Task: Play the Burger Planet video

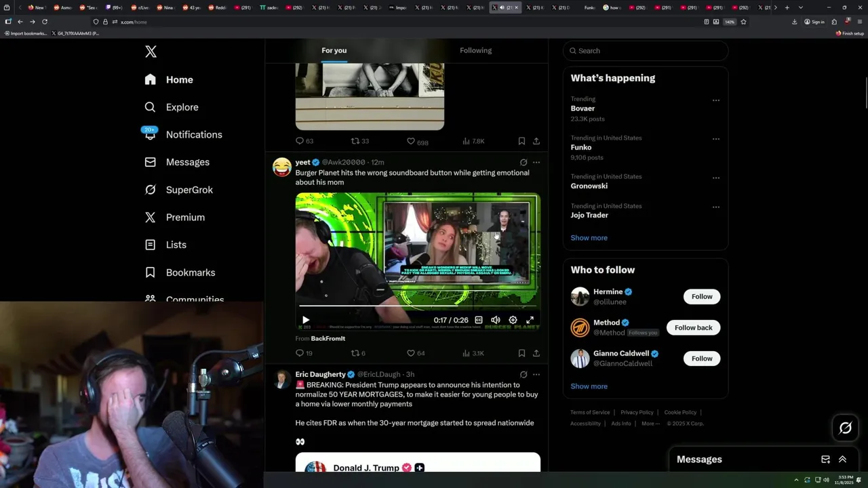Action: tap(306, 320)
